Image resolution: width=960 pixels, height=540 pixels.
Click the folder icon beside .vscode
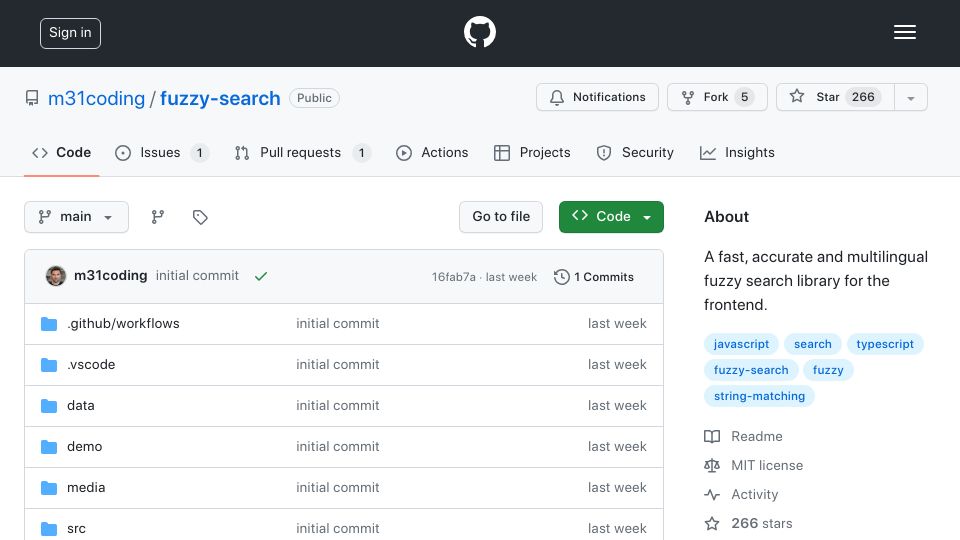click(49, 365)
